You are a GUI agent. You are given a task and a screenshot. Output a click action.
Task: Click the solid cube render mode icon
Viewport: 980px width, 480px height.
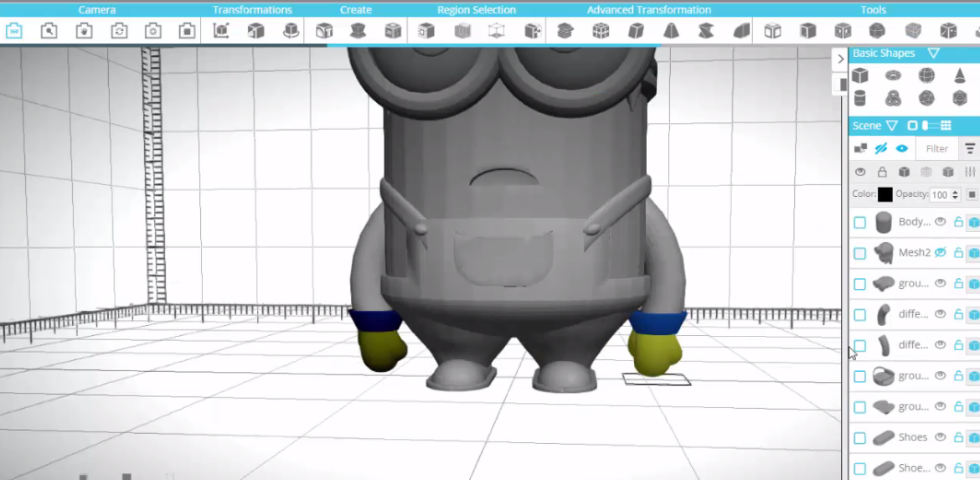(x=904, y=172)
